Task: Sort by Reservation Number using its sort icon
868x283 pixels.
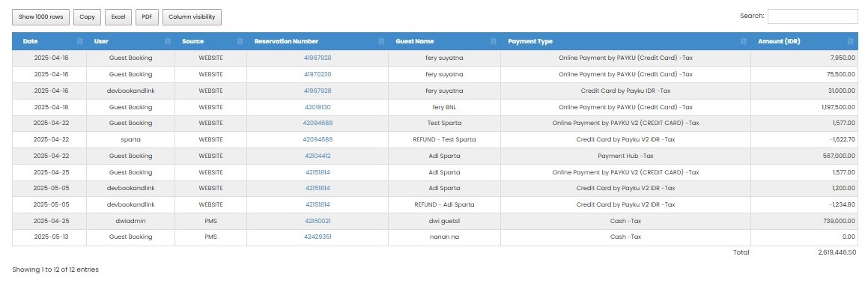Action: 381,41
